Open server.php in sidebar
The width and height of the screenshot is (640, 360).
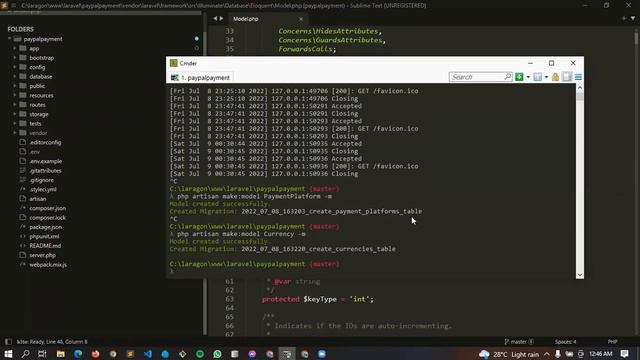[x=42, y=255]
